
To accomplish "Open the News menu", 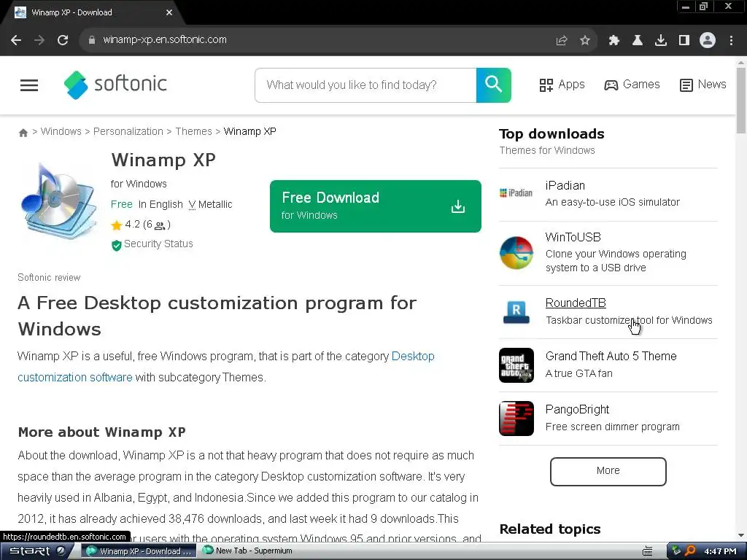I will point(703,85).
